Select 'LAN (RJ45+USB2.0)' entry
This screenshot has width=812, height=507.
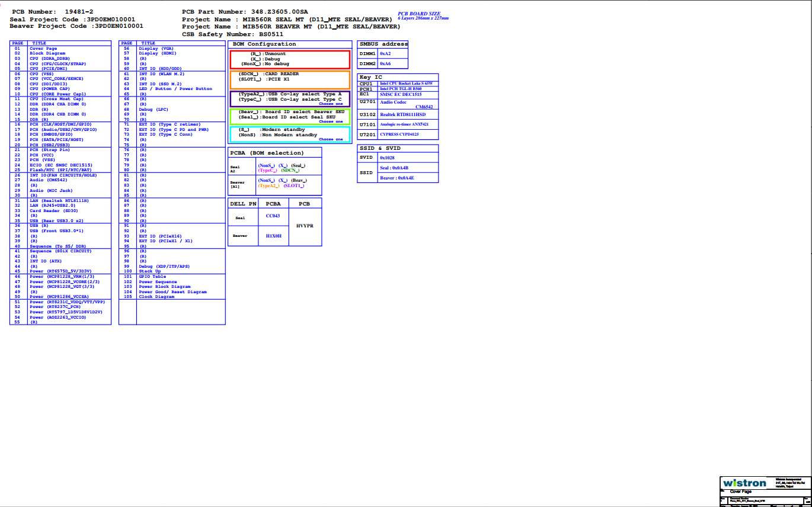click(53, 206)
